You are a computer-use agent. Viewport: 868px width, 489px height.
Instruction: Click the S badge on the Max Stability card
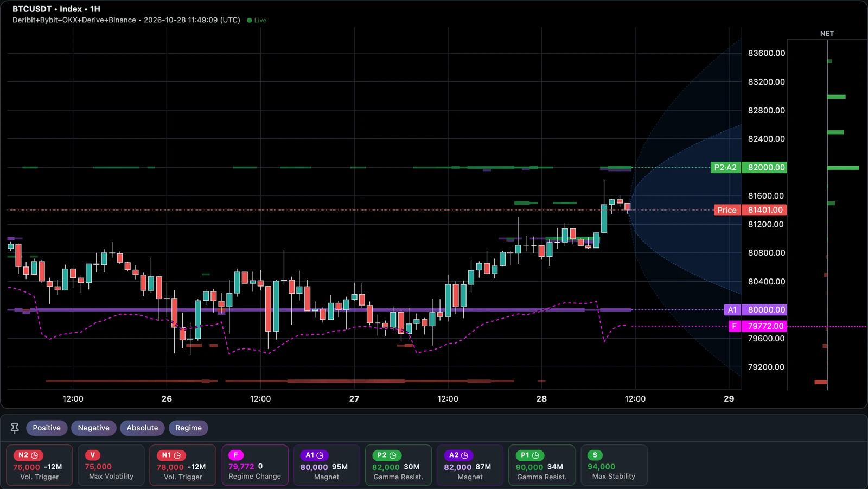click(x=595, y=455)
